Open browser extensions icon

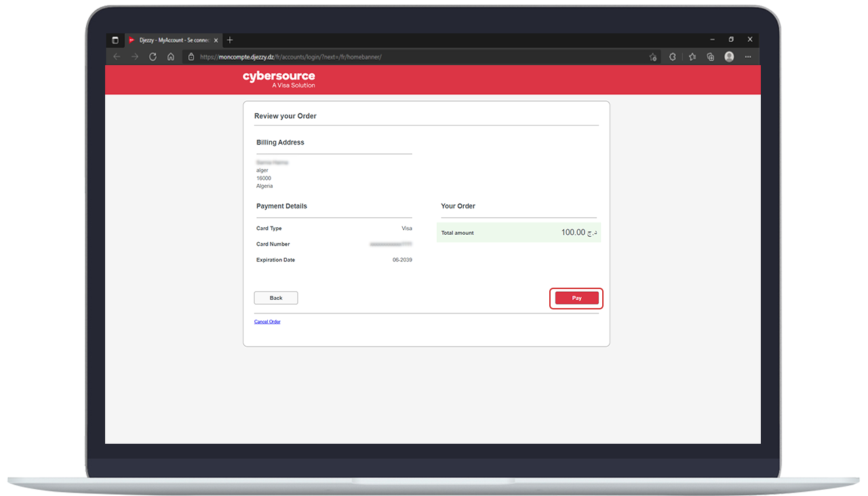(x=673, y=57)
